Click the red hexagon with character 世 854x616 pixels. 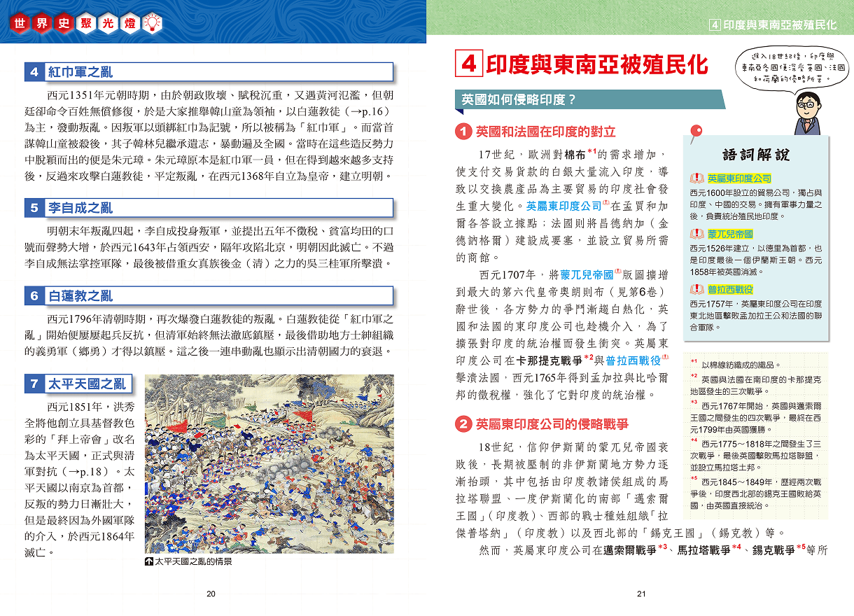(21, 23)
